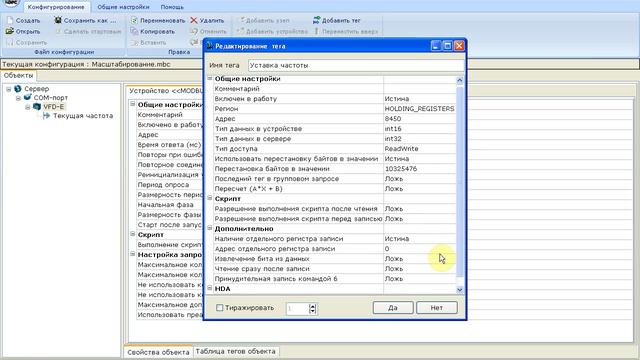Open the Конфигурирование ribbon tab

[56, 7]
